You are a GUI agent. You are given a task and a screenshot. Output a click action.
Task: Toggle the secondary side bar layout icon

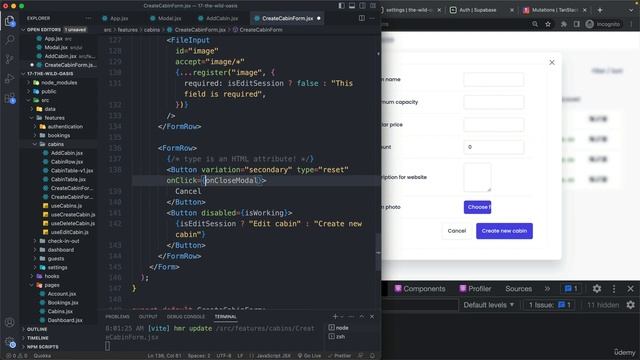click(362, 6)
